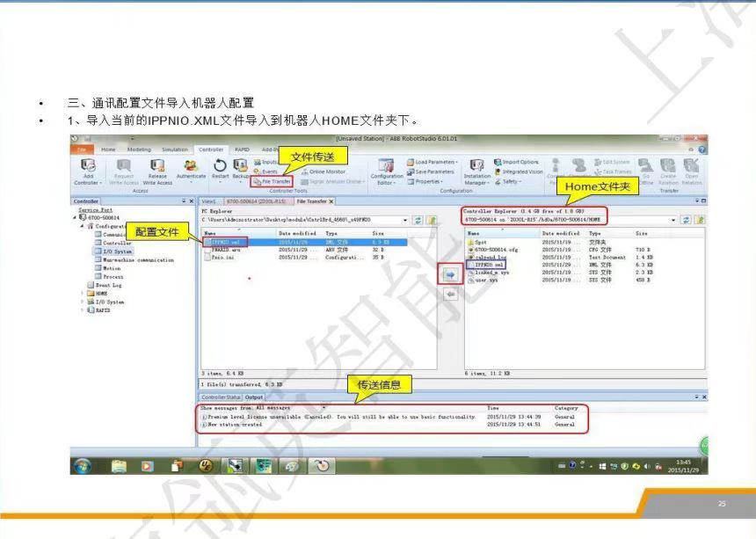Open the Event Log tree item
This screenshot has height=539, width=756.
[x=104, y=286]
